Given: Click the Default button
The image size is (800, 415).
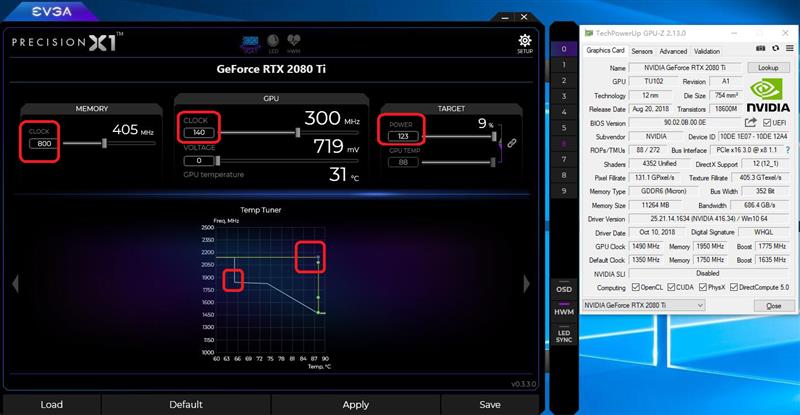Looking at the screenshot, I should click(186, 405).
